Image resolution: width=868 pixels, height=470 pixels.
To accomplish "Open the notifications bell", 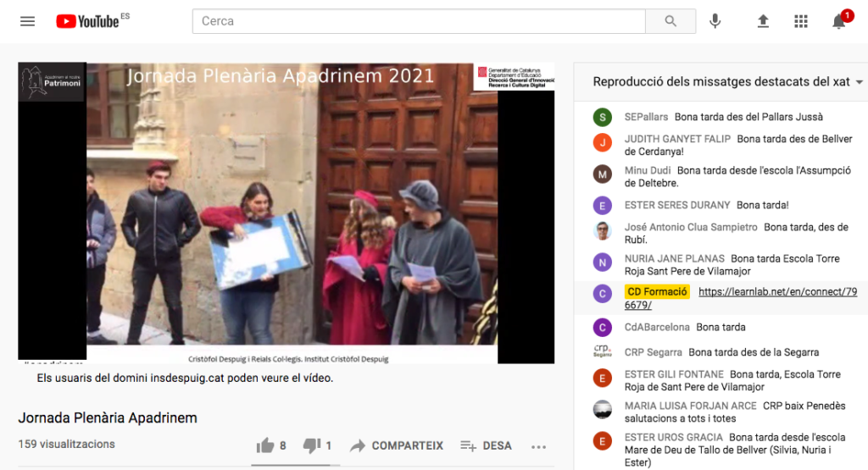I will tap(839, 21).
